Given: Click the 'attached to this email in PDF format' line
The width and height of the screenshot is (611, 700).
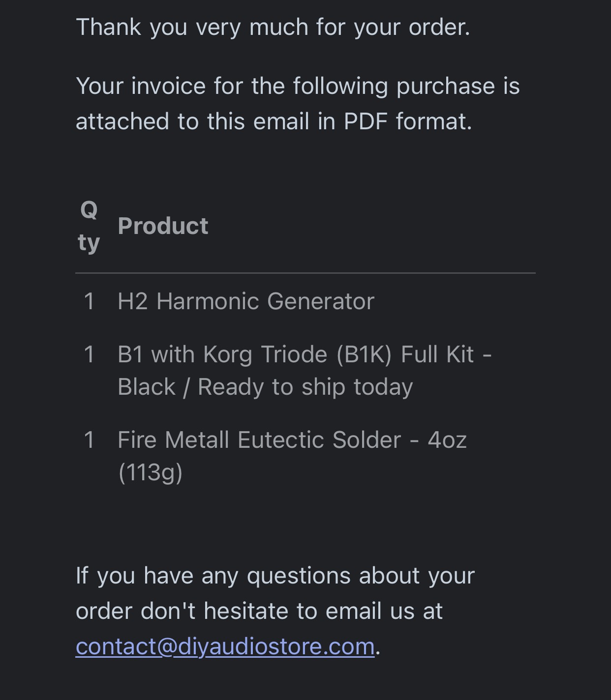Looking at the screenshot, I should [x=274, y=121].
